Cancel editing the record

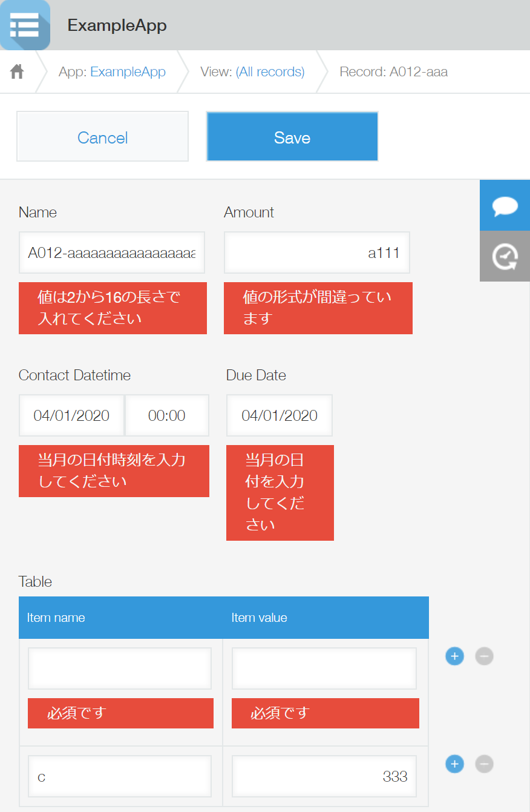(102, 136)
